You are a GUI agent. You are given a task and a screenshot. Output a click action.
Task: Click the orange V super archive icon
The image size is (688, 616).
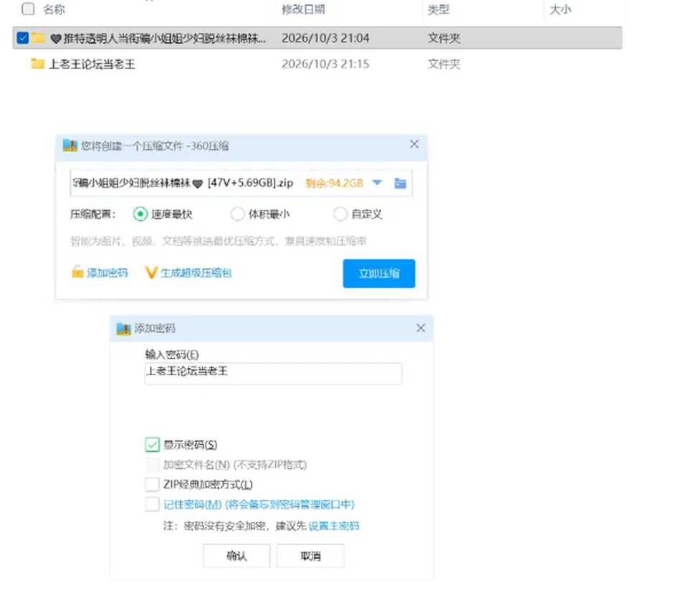pos(150,273)
